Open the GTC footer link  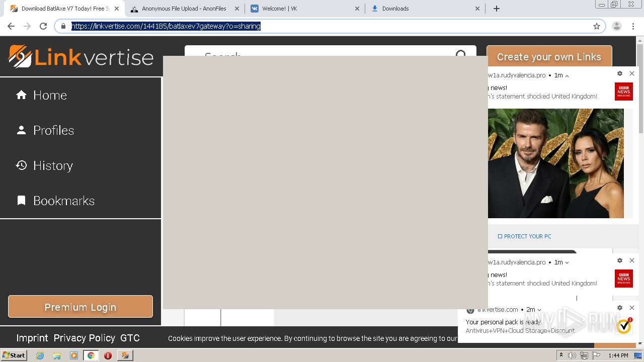point(130,338)
